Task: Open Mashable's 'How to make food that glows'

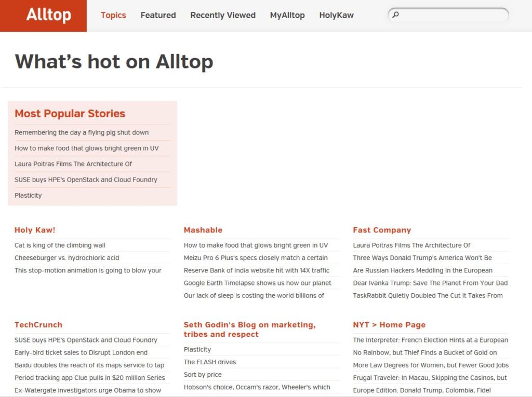Action: [x=256, y=245]
